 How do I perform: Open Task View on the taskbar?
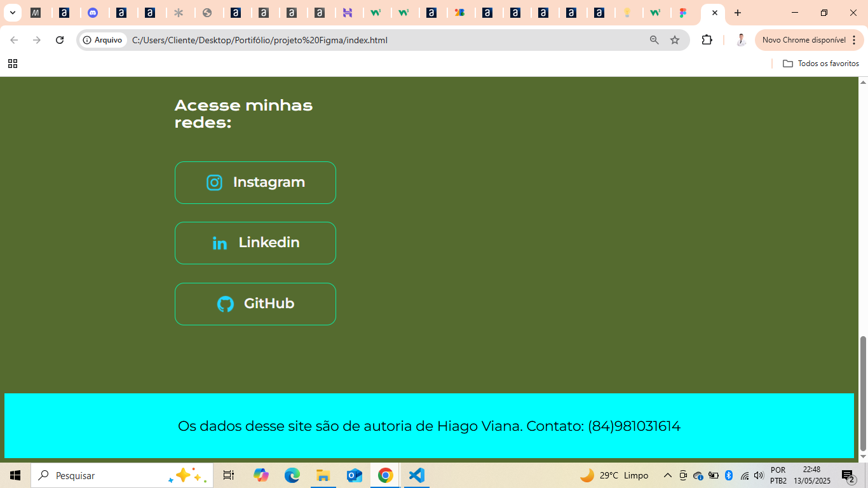click(229, 475)
